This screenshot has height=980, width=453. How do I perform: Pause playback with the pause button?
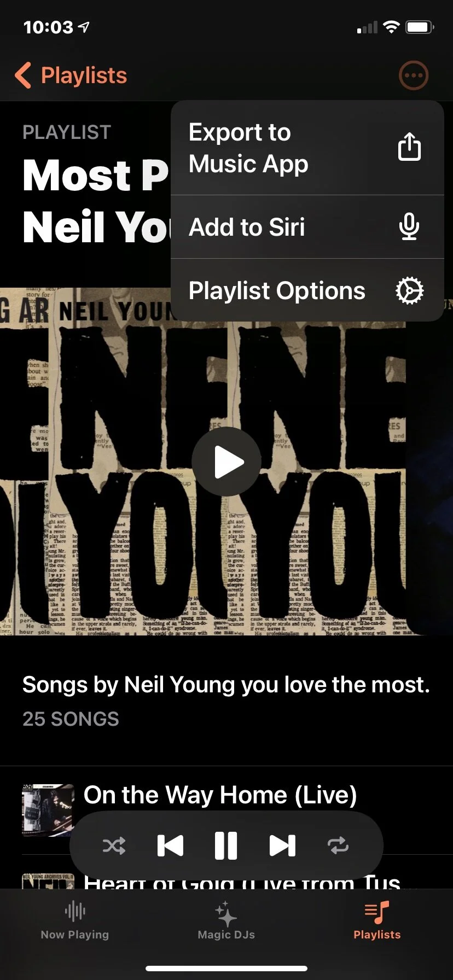tap(226, 845)
